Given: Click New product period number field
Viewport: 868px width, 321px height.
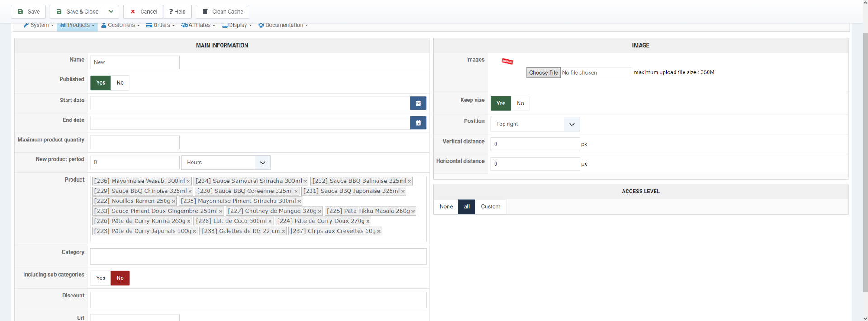Looking at the screenshot, I should coord(135,163).
